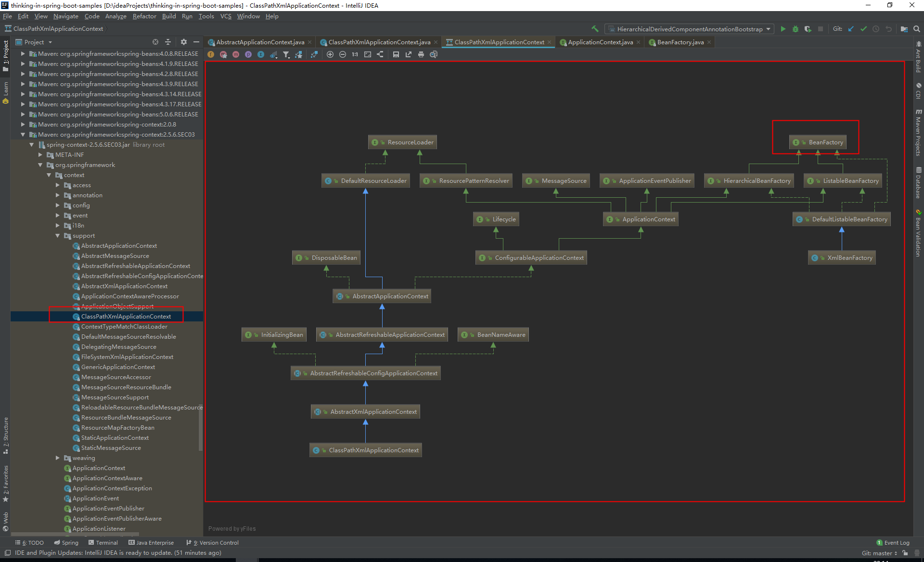
Task: Open the Refactor menu
Action: point(144,16)
